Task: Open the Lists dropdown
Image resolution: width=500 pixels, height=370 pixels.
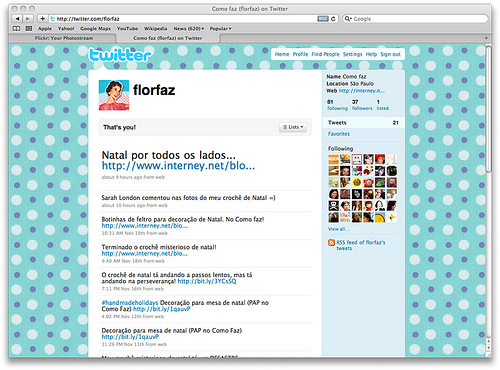Action: pyautogui.click(x=293, y=127)
